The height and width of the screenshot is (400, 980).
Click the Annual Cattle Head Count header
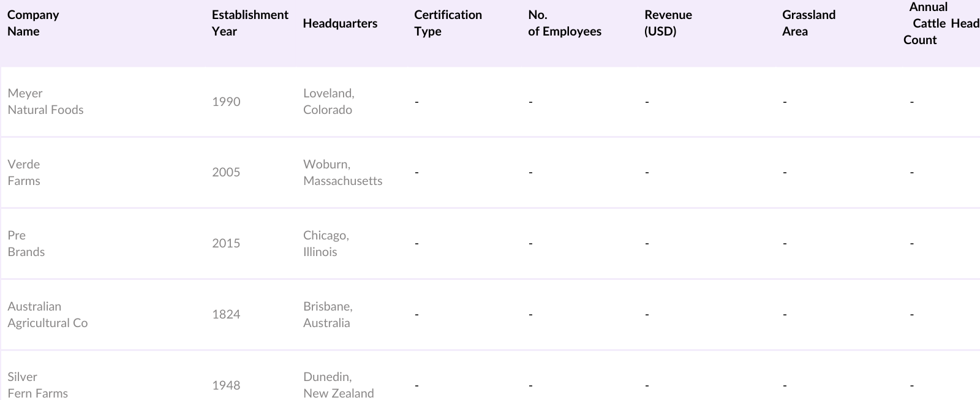tap(940, 23)
